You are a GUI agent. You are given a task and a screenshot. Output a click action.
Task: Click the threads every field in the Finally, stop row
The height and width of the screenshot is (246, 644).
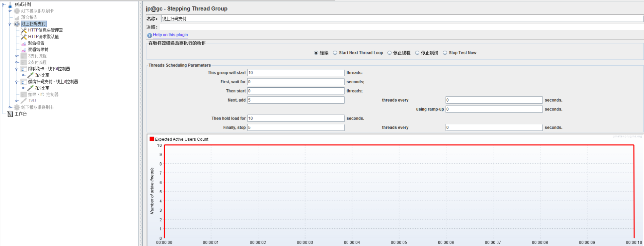click(x=494, y=128)
